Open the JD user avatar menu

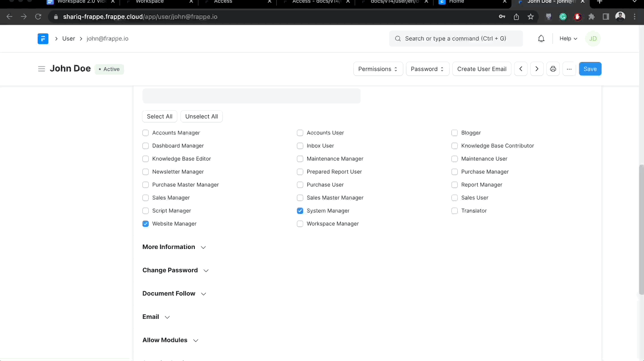[x=593, y=39]
